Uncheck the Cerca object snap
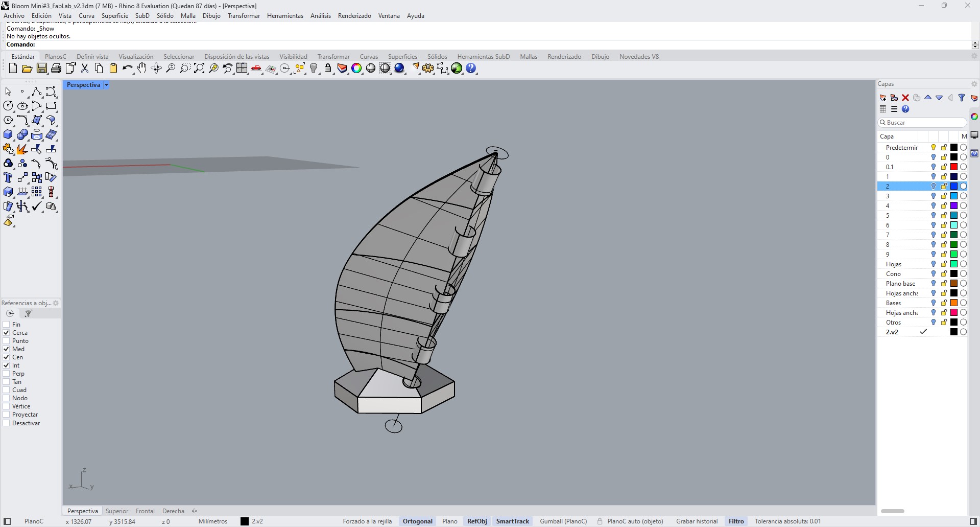980x527 pixels. (7, 333)
